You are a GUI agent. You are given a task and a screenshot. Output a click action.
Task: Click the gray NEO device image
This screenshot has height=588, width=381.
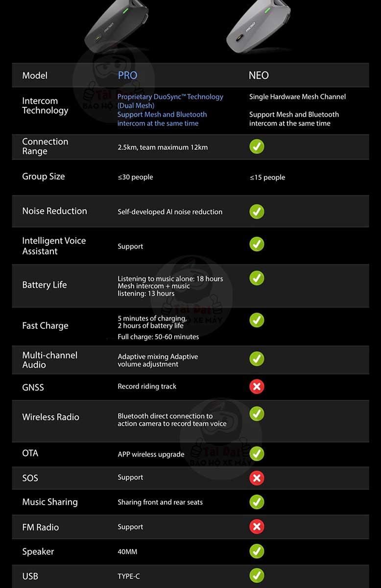tap(260, 24)
